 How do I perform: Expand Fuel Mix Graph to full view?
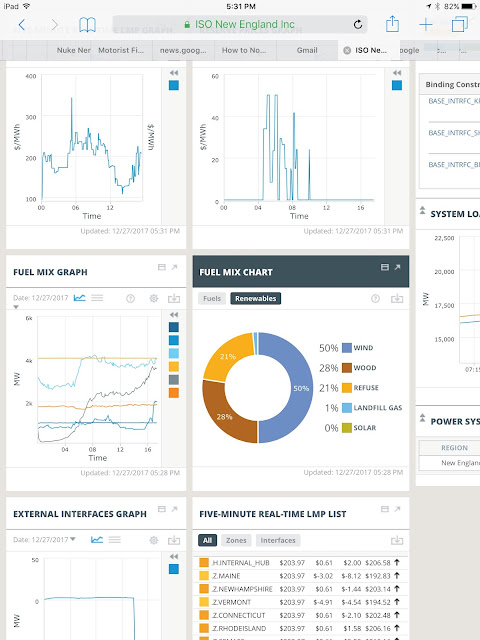(x=174, y=267)
